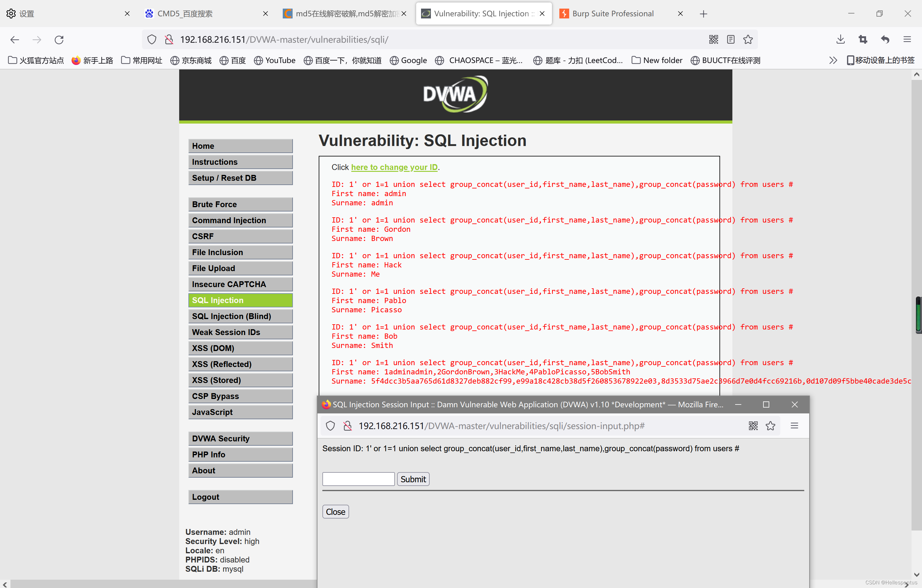Open the File Inclusion page

pos(240,252)
